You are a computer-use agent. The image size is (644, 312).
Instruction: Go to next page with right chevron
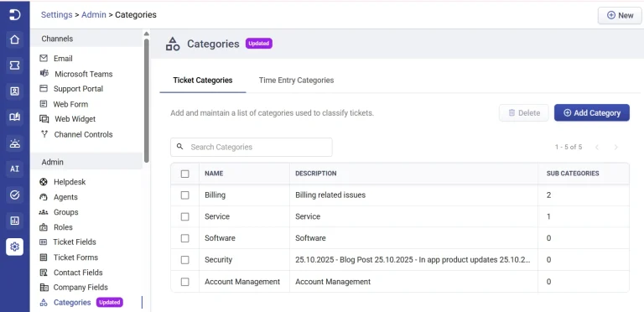click(615, 147)
